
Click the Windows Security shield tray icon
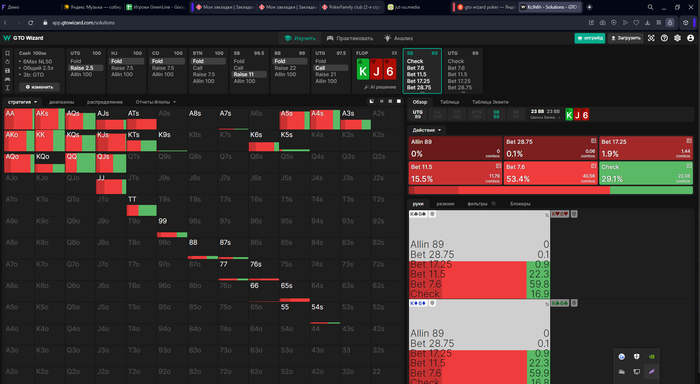click(x=637, y=356)
